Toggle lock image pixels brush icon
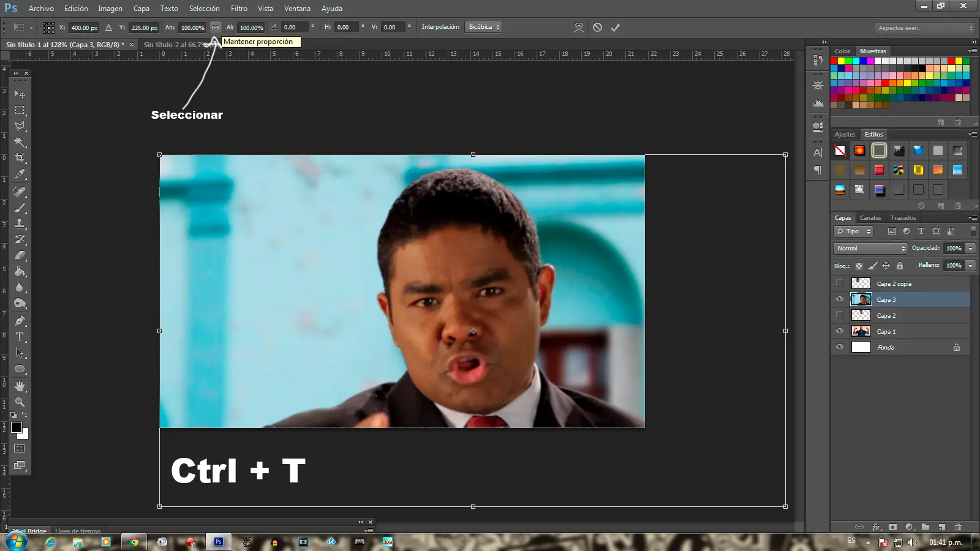 872,266
